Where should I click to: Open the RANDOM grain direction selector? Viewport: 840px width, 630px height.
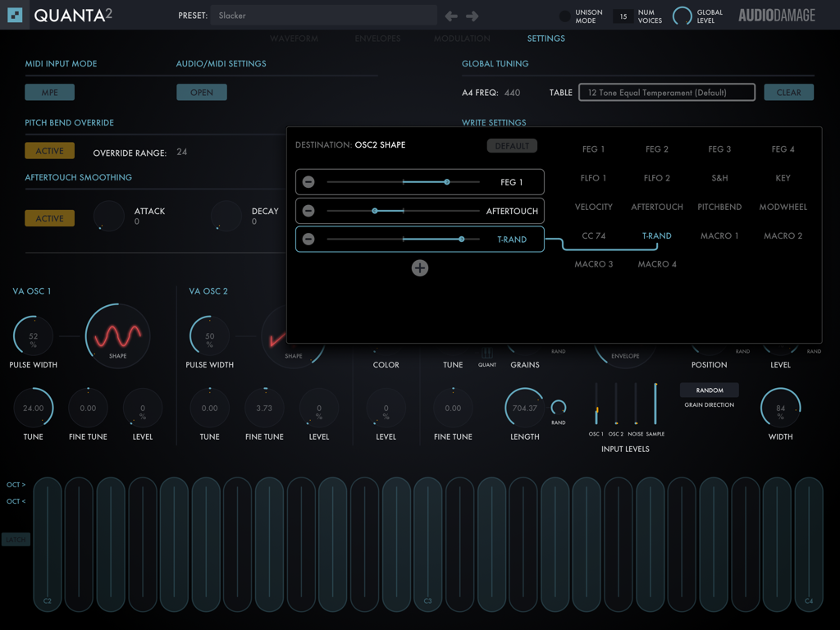pyautogui.click(x=709, y=390)
